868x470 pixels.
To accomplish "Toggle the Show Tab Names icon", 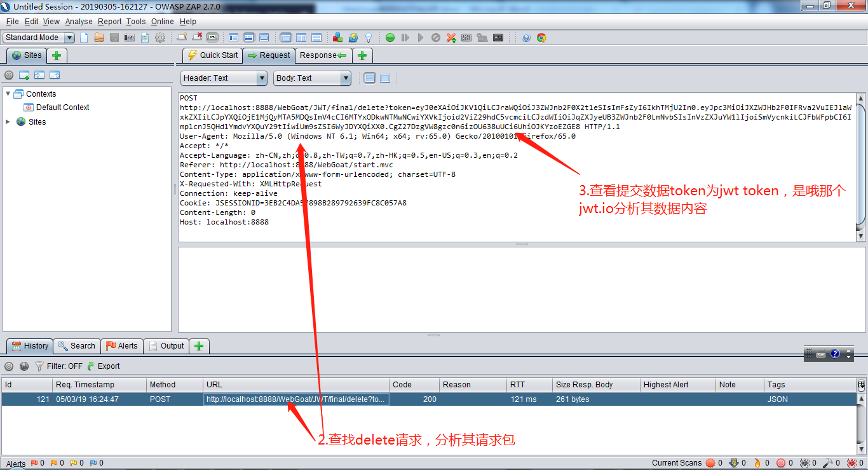I will [212, 38].
